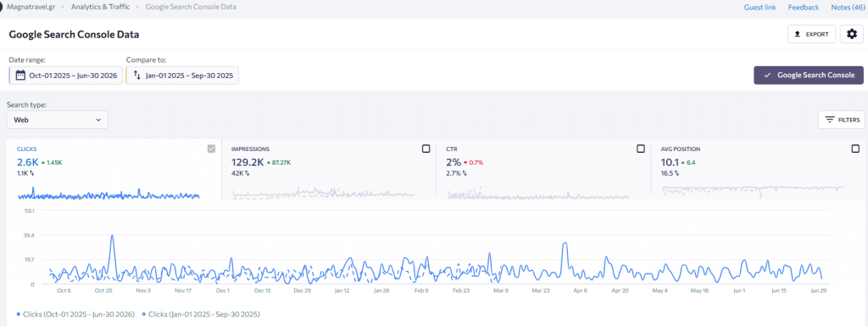The width and height of the screenshot is (868, 326).
Task: Toggle legend Clicks (Jan-01 2025 - Sep-30 2025)
Action: [200, 314]
